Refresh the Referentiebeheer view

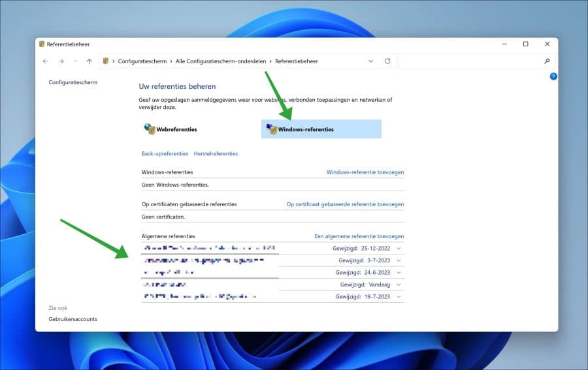point(387,61)
